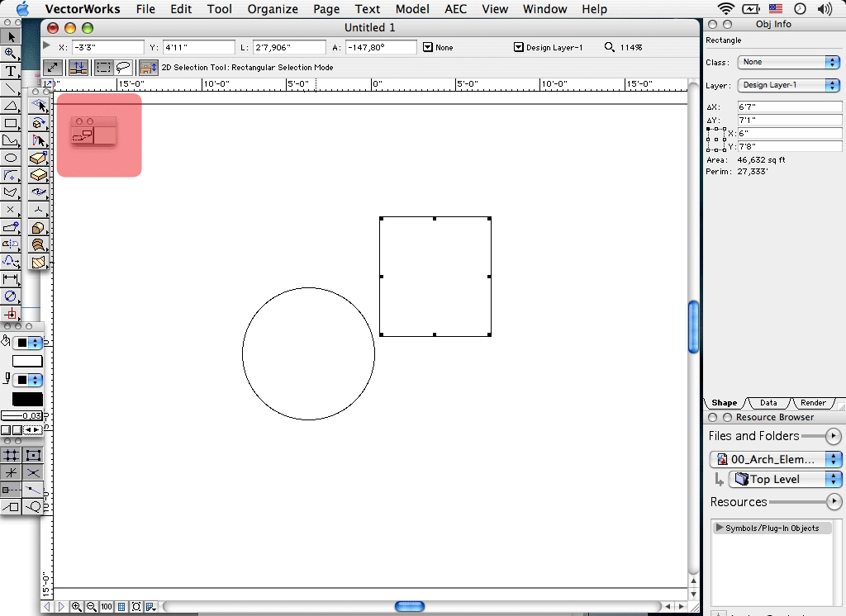Open the Files and Folders options arrow
The height and width of the screenshot is (616, 846).
(x=834, y=436)
